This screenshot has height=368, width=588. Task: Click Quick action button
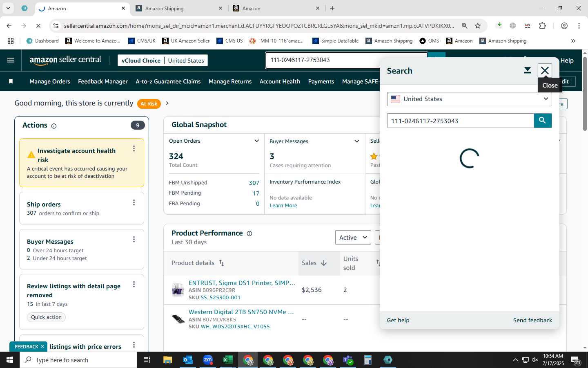[x=47, y=317]
